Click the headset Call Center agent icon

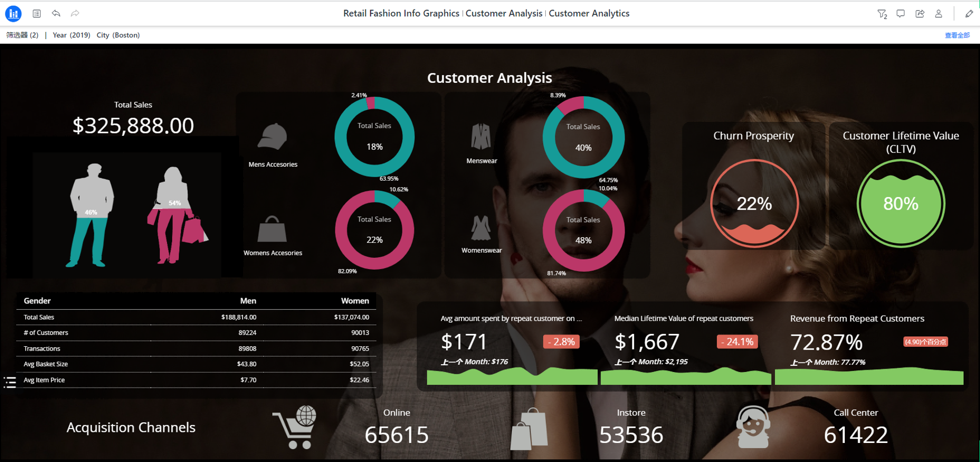point(753,427)
